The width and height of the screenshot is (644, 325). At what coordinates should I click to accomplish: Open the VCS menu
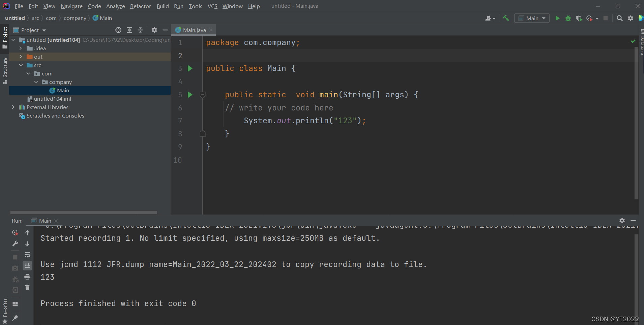coord(212,6)
